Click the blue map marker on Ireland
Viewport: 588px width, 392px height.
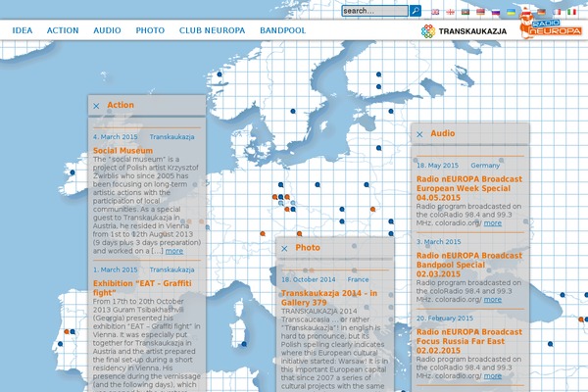tap(73, 172)
